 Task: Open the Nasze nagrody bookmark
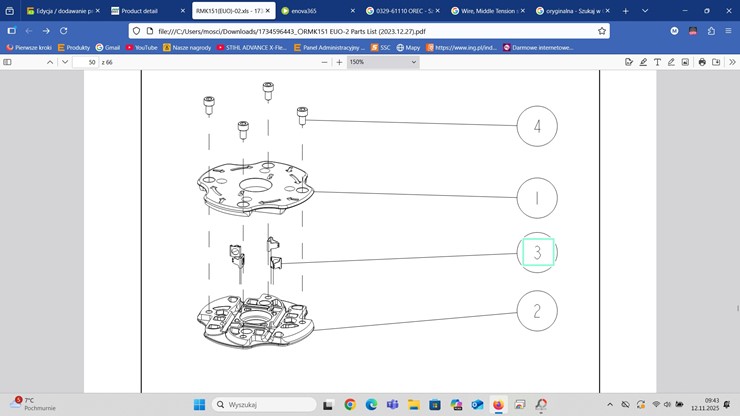[187, 47]
